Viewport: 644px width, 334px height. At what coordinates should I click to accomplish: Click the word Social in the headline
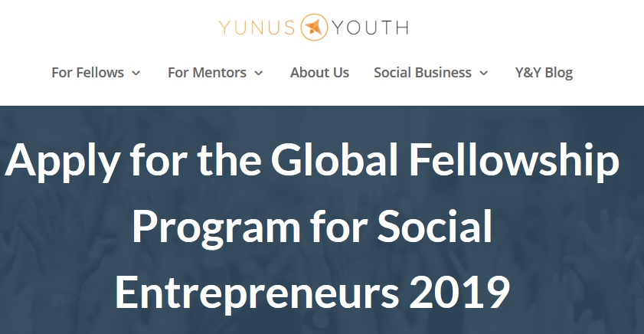(x=435, y=225)
